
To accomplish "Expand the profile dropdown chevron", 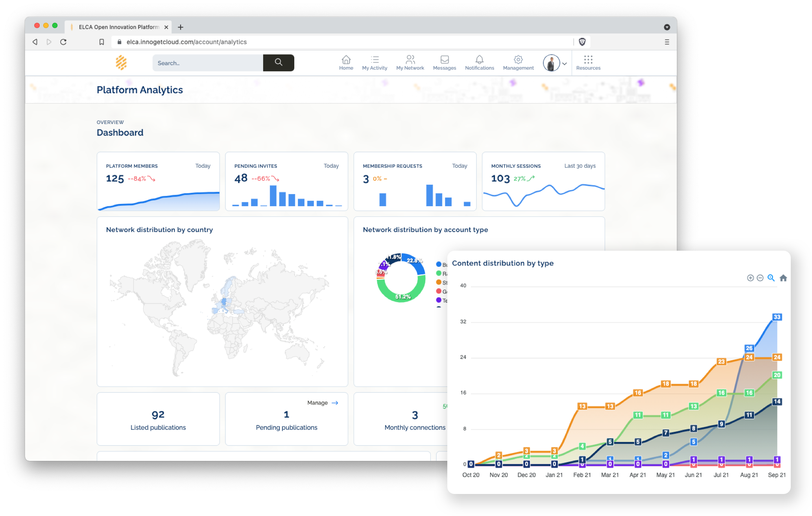I will [x=565, y=63].
